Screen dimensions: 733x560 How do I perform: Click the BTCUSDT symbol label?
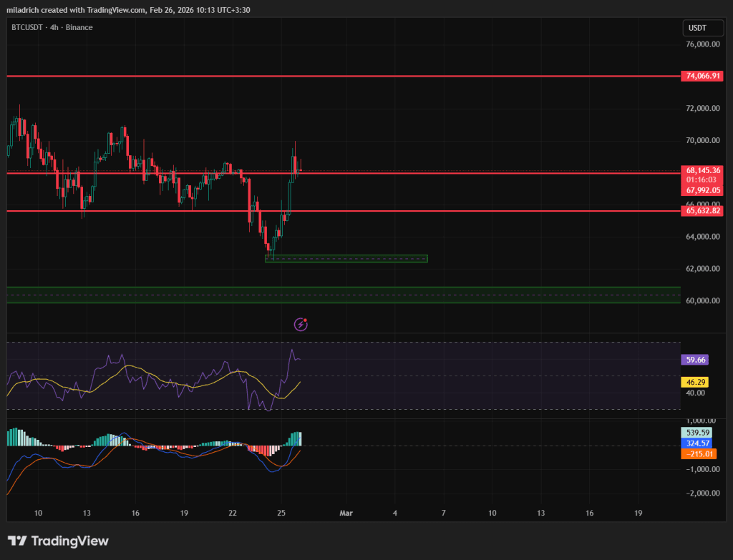[27, 28]
